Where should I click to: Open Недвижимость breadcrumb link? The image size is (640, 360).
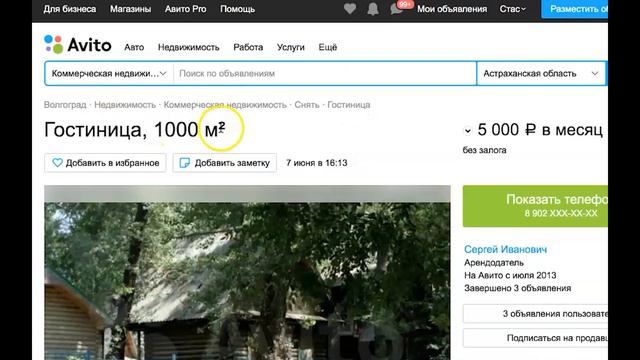point(125,105)
